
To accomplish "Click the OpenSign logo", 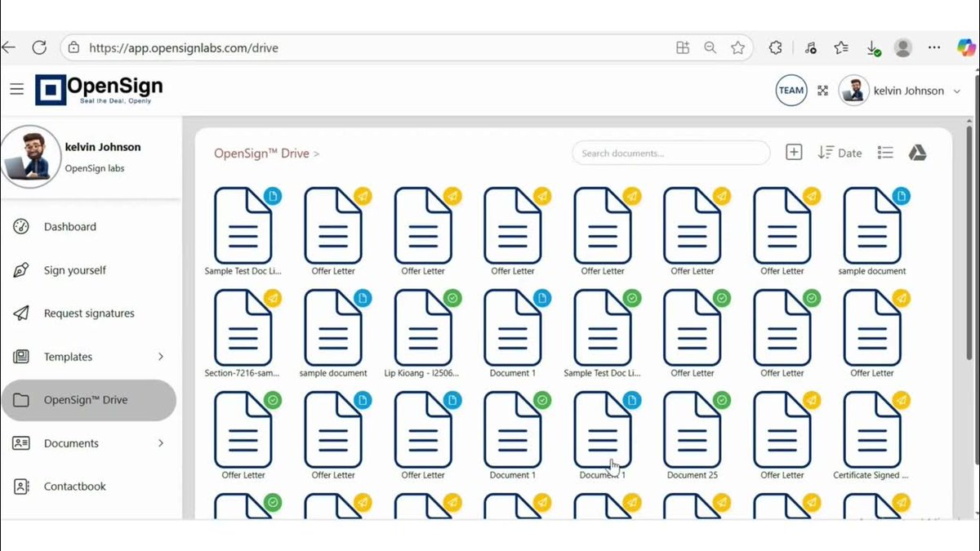I will (99, 90).
